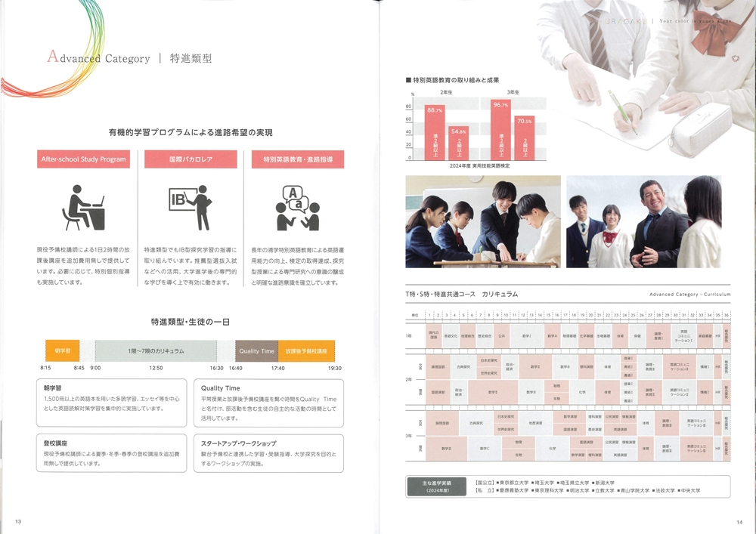Click the 54.6% bar for 2年生

click(x=459, y=142)
